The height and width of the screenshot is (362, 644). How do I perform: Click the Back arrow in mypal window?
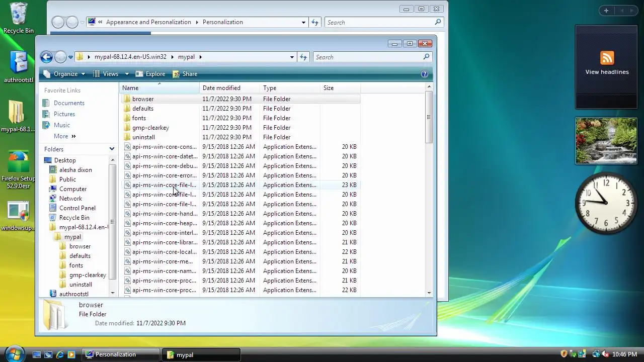[46, 57]
